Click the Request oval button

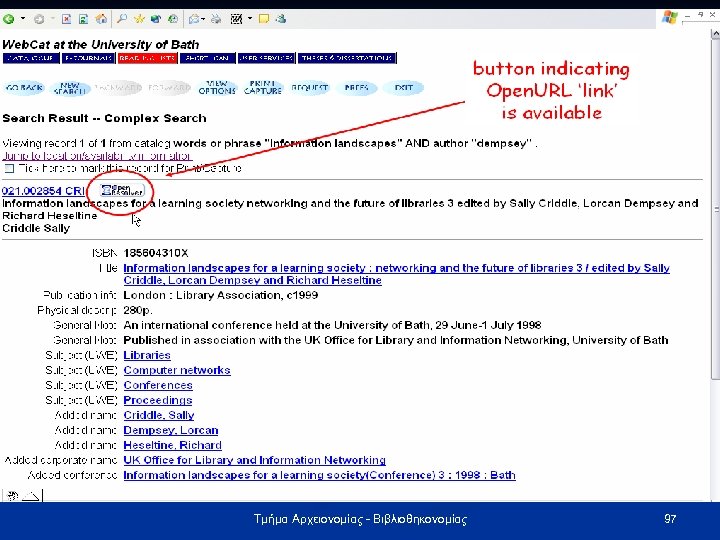309,88
